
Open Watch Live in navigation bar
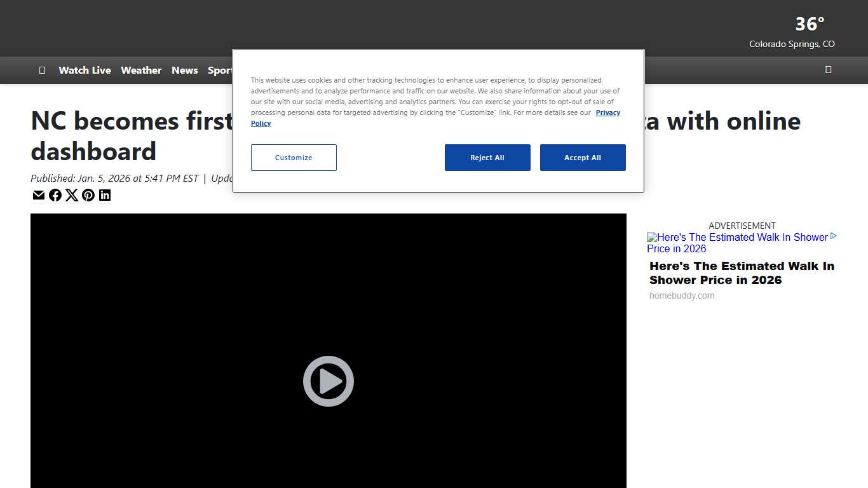tap(85, 71)
